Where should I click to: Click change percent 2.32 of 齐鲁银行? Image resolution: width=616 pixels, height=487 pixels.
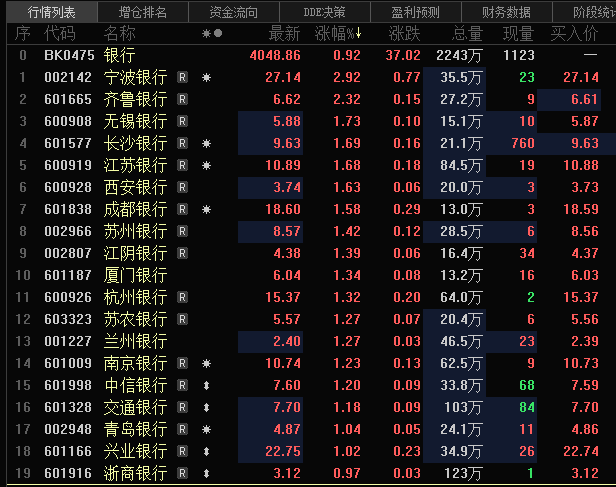pos(347,99)
